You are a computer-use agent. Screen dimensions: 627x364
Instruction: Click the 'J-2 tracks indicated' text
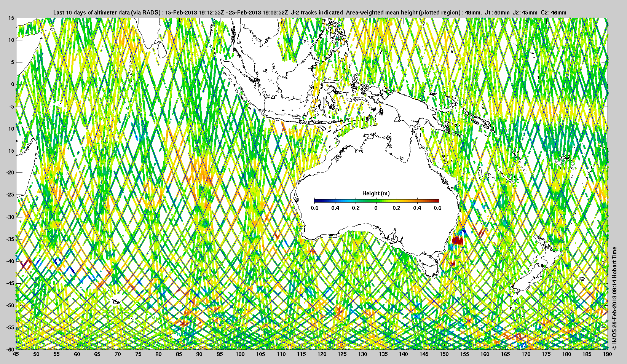[317, 13]
